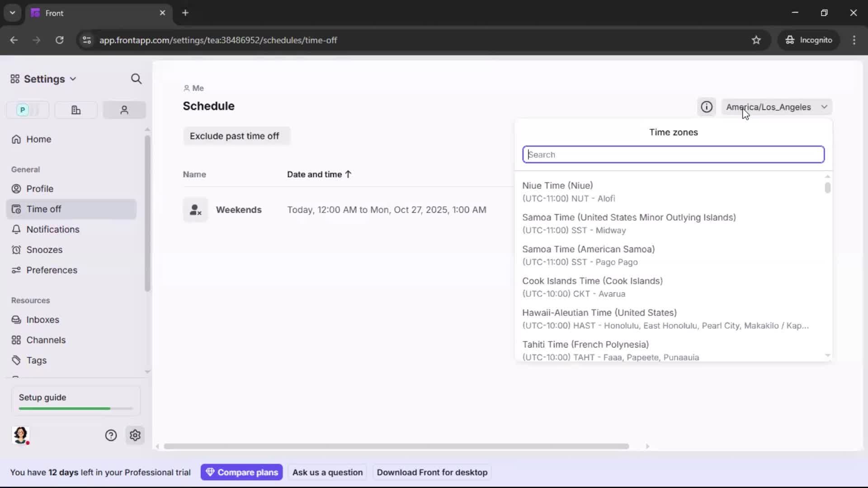This screenshot has width=868, height=488.
Task: Open the Preferences section in sidebar
Action: pyautogui.click(x=51, y=270)
